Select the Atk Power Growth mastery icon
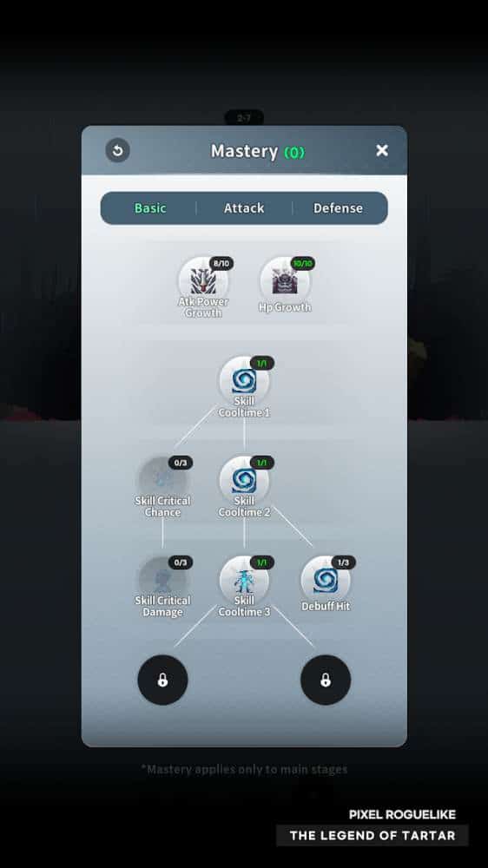Viewport: 488px width, 868px height. point(203,281)
